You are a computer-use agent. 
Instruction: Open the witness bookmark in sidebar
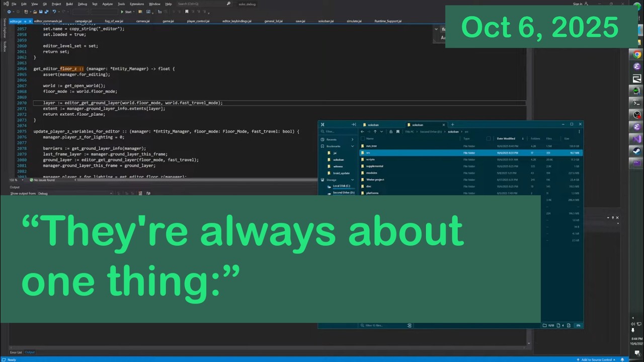click(338, 166)
